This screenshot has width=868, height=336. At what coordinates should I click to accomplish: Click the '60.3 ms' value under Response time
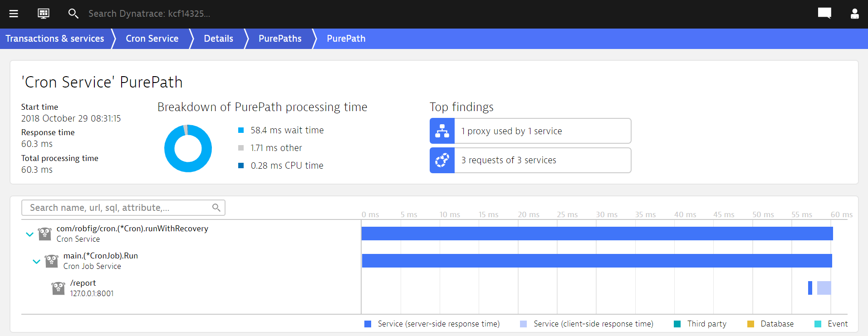click(x=37, y=144)
